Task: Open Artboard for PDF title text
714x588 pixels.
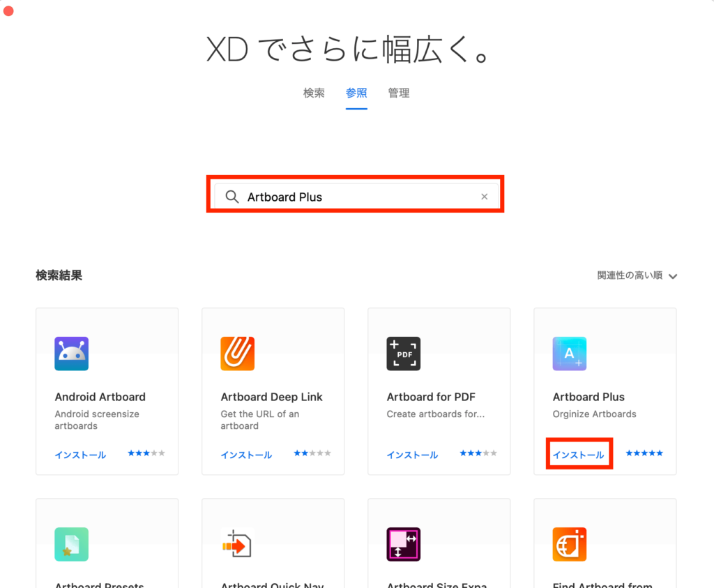Action: click(x=431, y=397)
